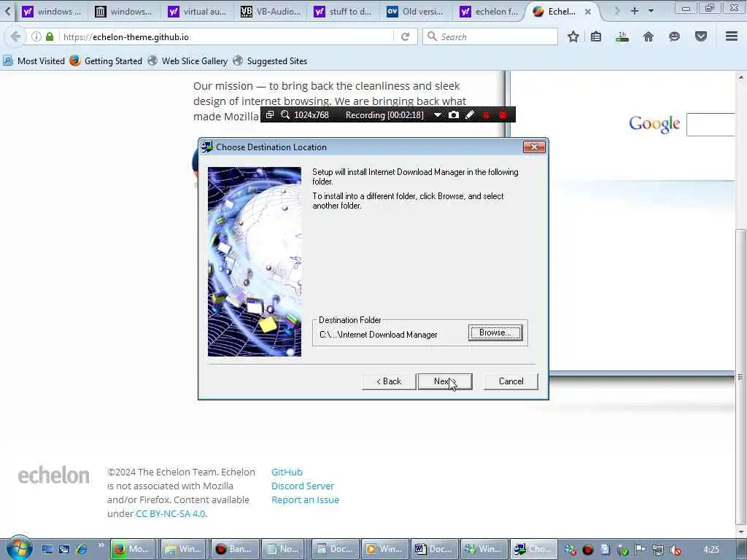The height and width of the screenshot is (560, 747).
Task: Bookmark this page with the star icon
Action: pyautogui.click(x=573, y=36)
